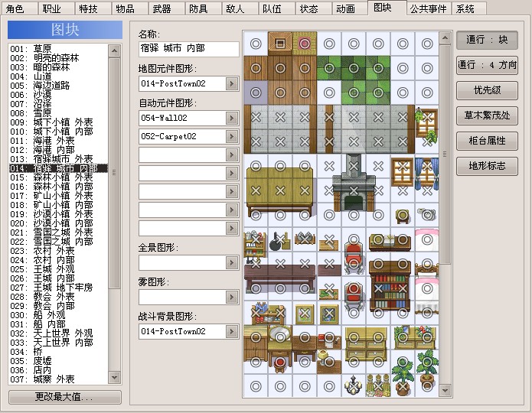Go to the 武器 tab
This screenshot has height=413, width=532.
coord(166,8)
